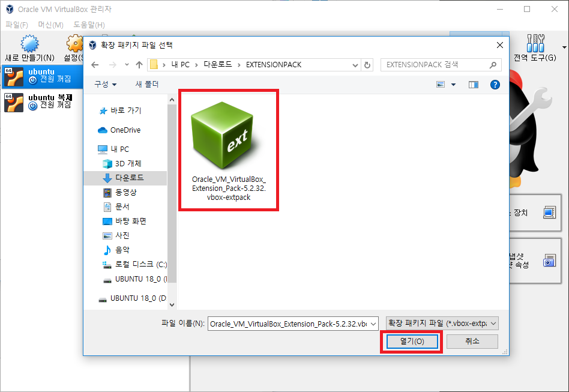Select Oracle_VM_VirtualBox_Extension_Pack-5.2.32 file
This screenshot has width=569, height=392.
229,150
